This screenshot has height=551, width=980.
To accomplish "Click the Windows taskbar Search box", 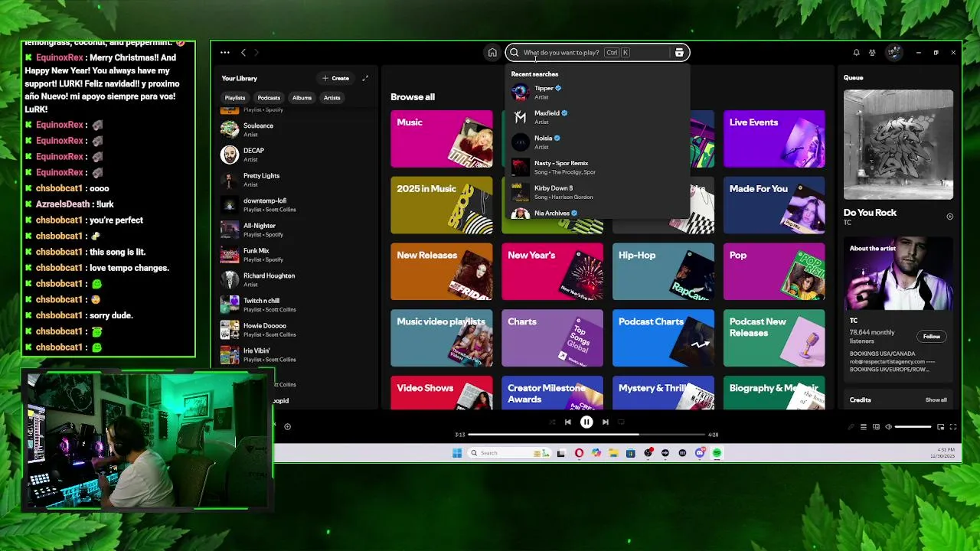I will (x=508, y=453).
